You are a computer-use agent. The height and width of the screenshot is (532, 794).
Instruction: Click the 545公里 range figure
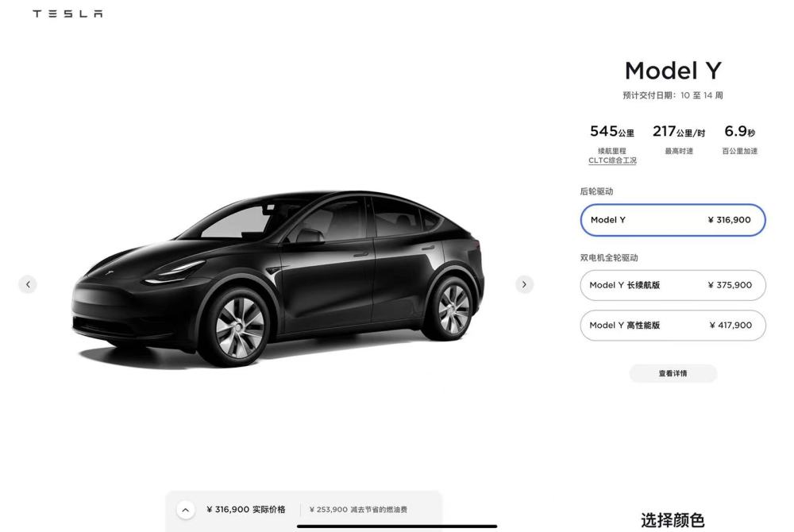611,132
